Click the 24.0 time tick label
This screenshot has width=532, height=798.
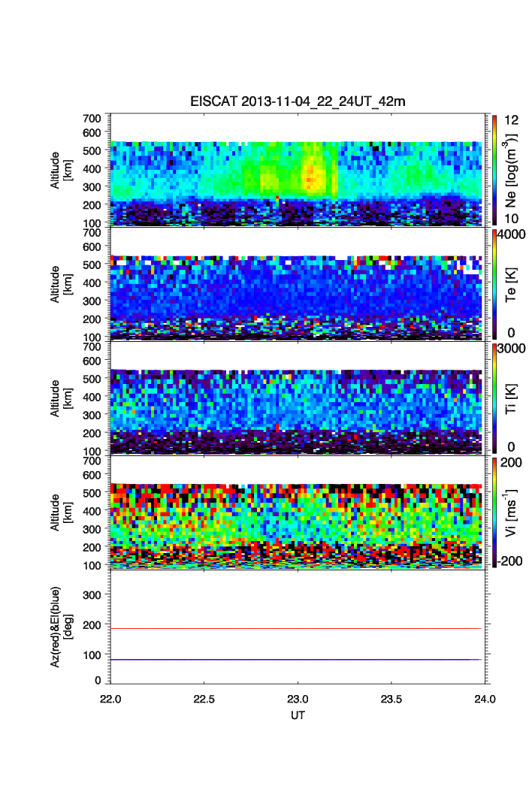485,700
